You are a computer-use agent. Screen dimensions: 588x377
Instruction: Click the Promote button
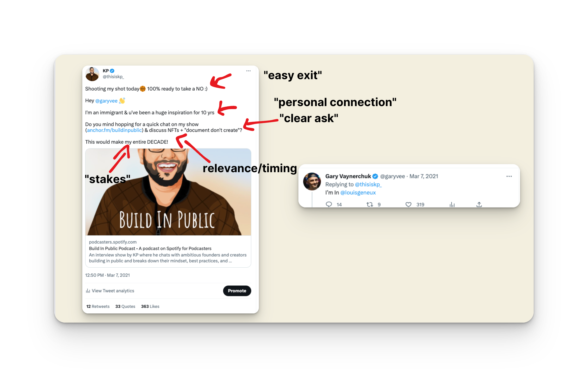point(237,291)
